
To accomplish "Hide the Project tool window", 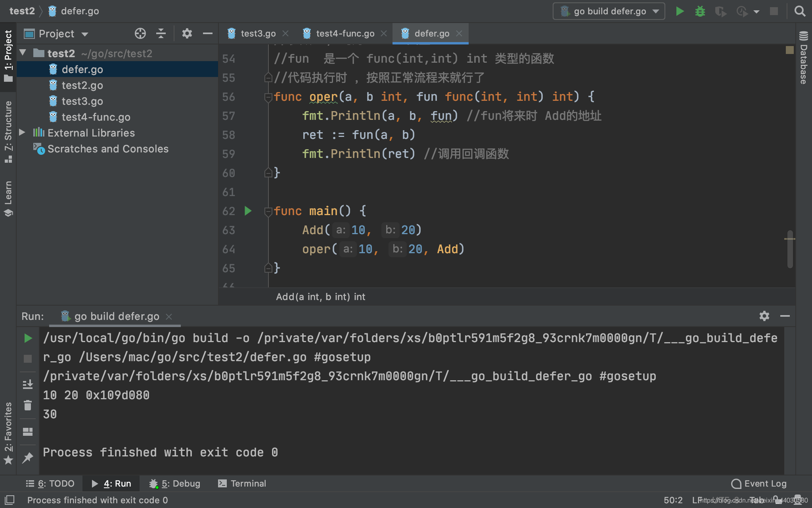I will (x=207, y=33).
